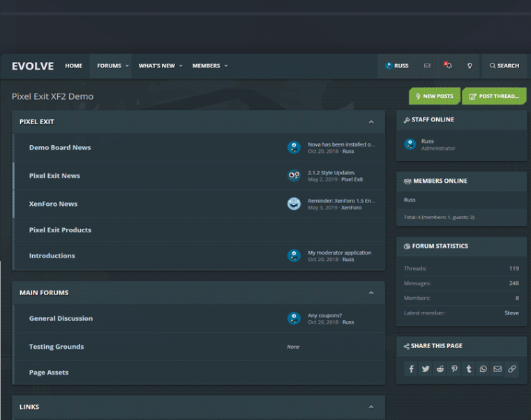
Task: Share this page on Twitter
Action: point(426,369)
